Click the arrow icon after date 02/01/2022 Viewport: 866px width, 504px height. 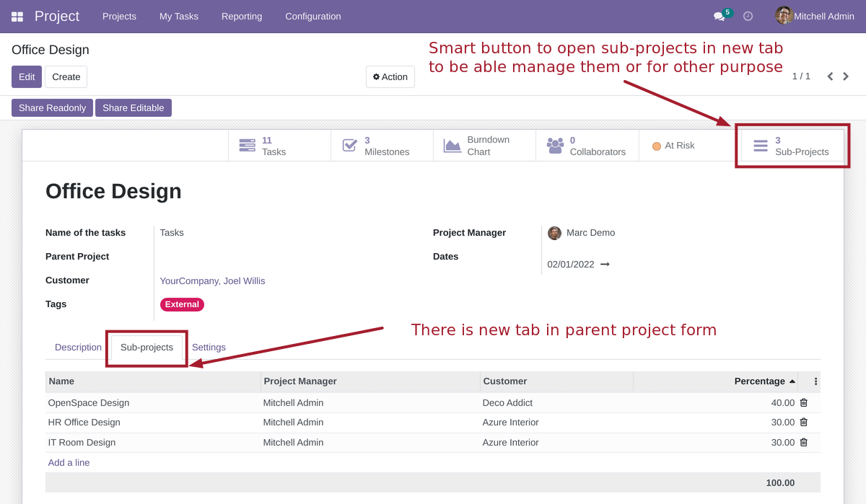tap(605, 264)
